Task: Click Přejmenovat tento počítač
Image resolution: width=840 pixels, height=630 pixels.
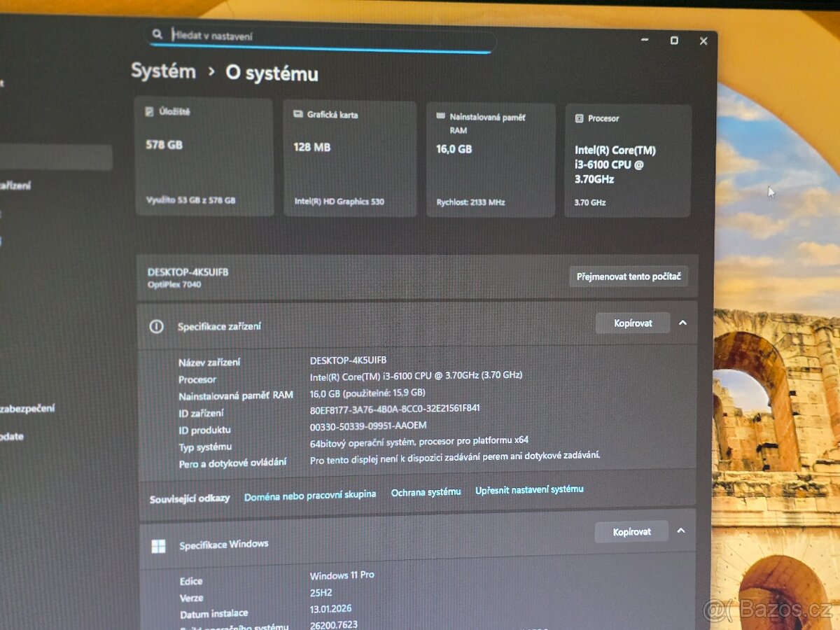Action: point(629,276)
